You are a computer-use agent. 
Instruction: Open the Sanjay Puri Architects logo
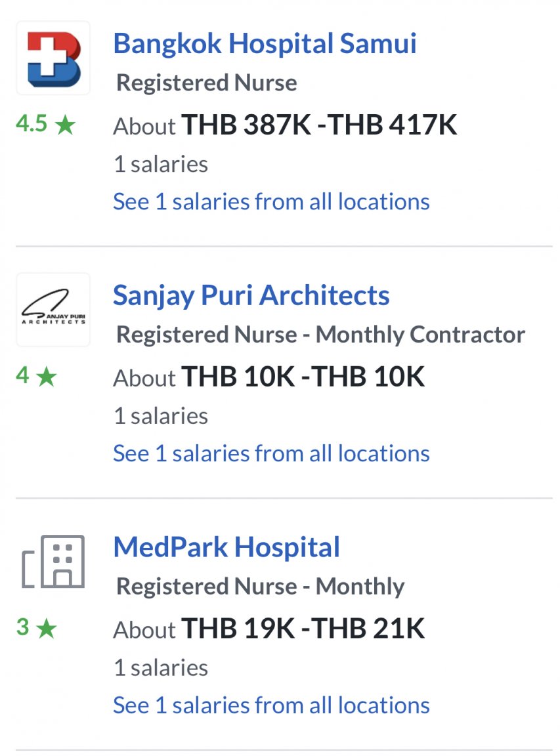click(x=53, y=310)
